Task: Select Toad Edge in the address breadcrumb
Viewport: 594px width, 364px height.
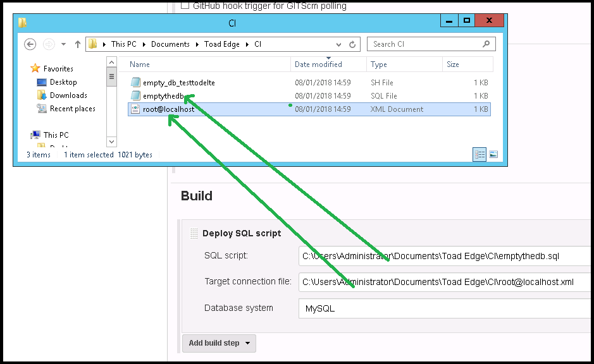Action: pos(221,44)
